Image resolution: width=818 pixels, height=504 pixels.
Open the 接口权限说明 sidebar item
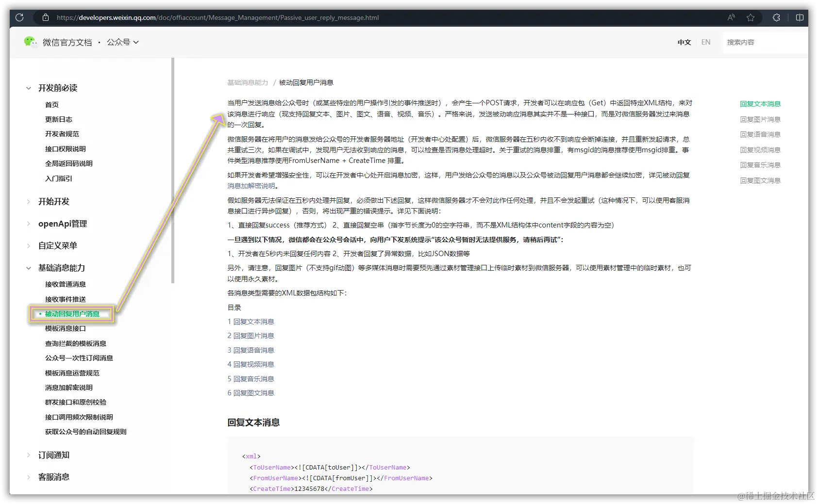pyautogui.click(x=66, y=149)
